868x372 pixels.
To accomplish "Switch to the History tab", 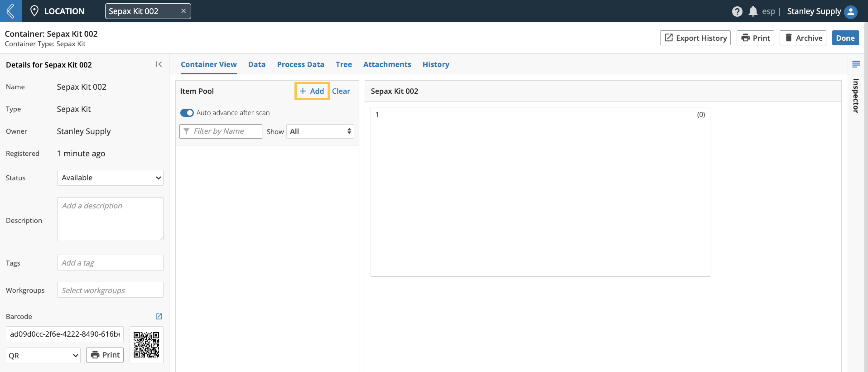I will (x=436, y=64).
